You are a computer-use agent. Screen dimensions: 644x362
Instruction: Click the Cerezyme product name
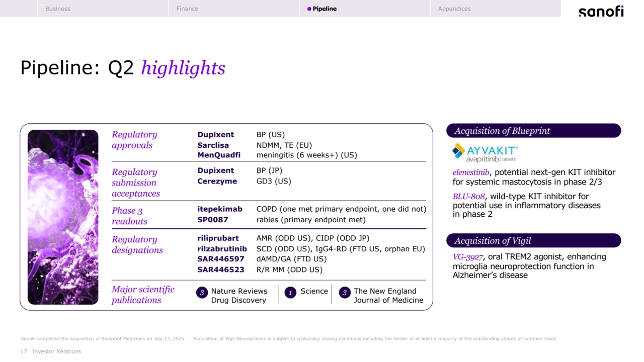[x=217, y=181]
